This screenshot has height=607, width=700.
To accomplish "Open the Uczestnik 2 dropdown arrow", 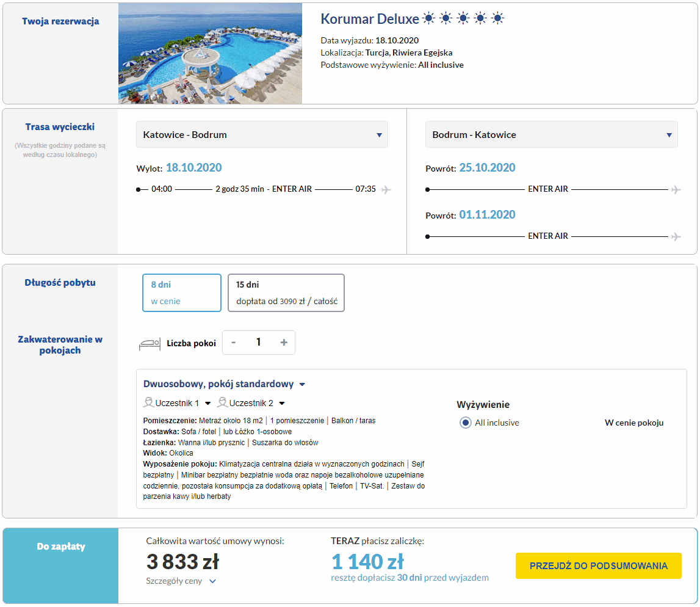I will pyautogui.click(x=282, y=404).
